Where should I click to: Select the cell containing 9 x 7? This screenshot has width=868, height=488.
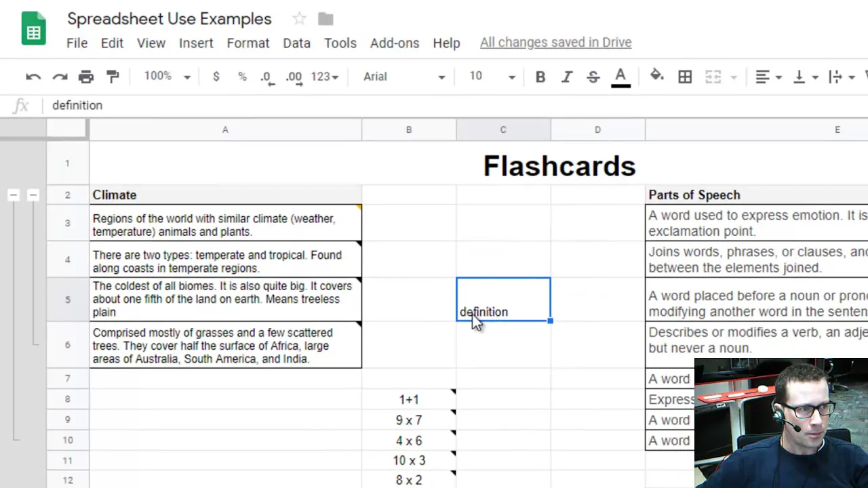409,420
